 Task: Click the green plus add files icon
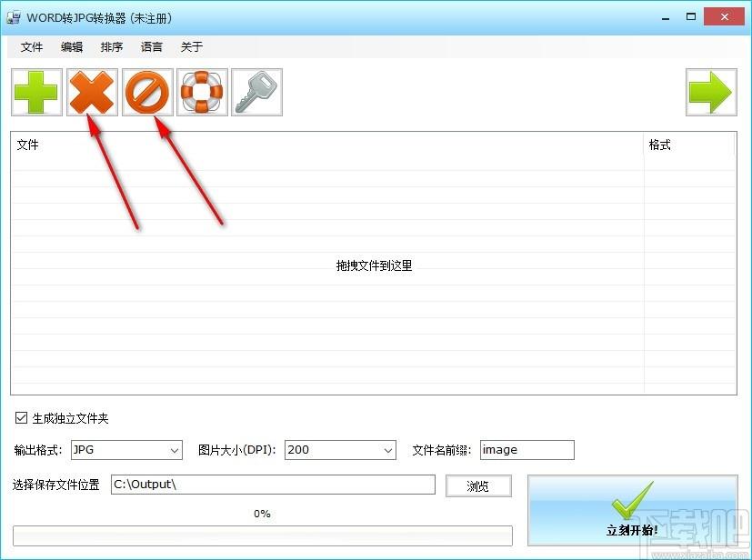click(37, 92)
